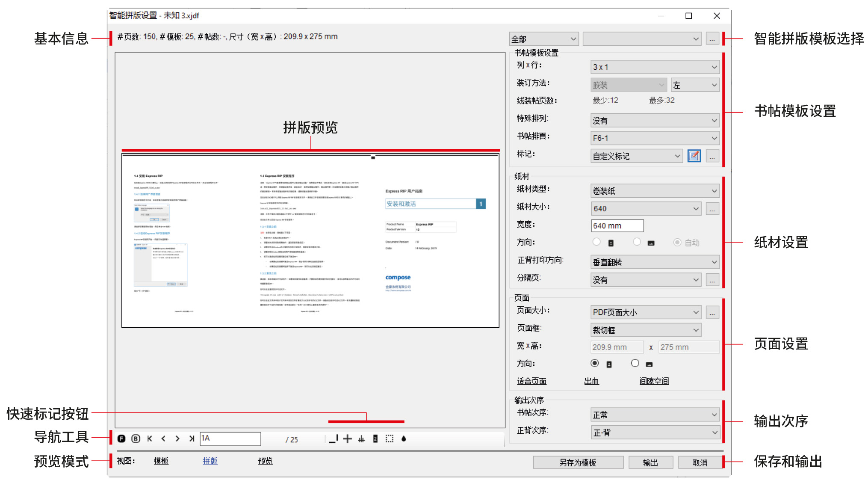Jump to first sheet with navigation arrow
The image size is (868, 486).
(x=150, y=439)
